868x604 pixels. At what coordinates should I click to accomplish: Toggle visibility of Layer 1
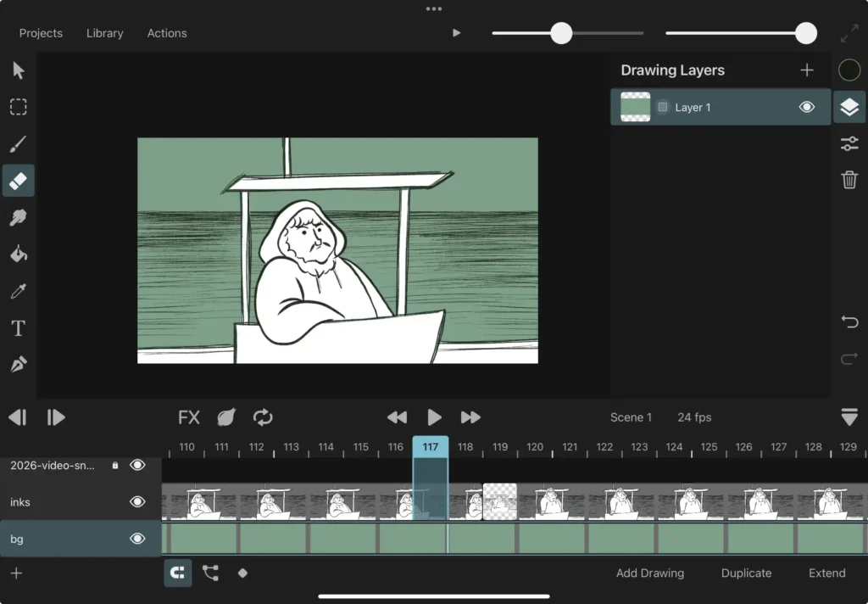[807, 107]
